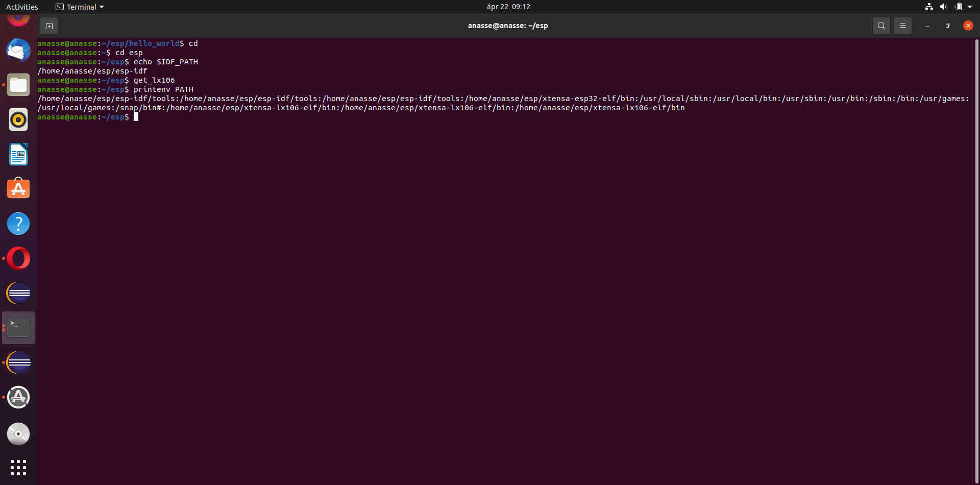Viewport: 980px width, 485px height.
Task: Launch Rhythmbox music player from dock
Action: point(18,119)
